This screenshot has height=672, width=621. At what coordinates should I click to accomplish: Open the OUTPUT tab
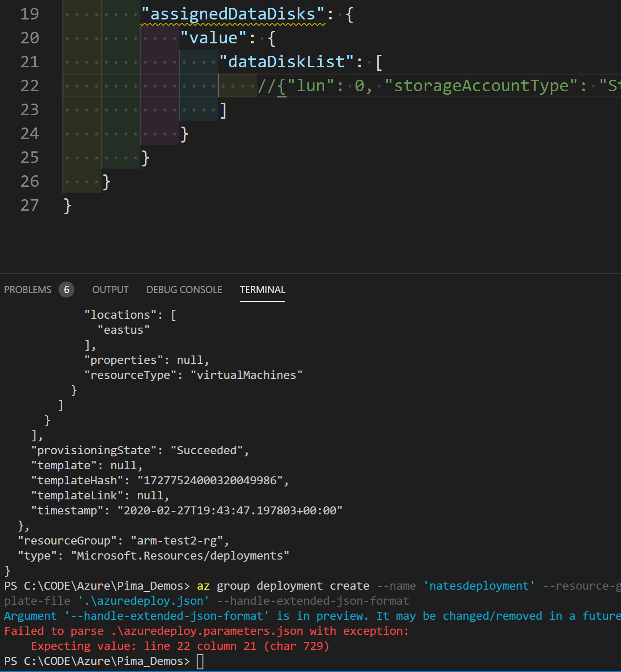coord(110,290)
